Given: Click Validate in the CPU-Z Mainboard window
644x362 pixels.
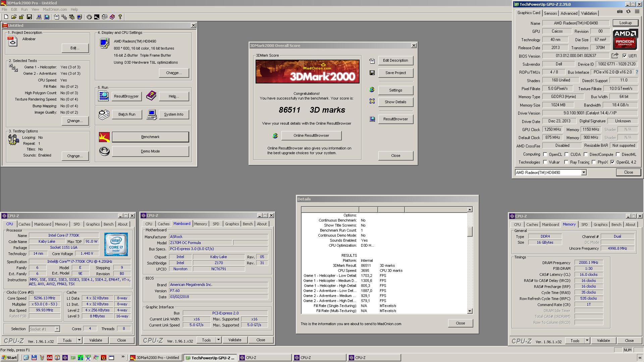Looking at the screenshot, I should point(235,340).
